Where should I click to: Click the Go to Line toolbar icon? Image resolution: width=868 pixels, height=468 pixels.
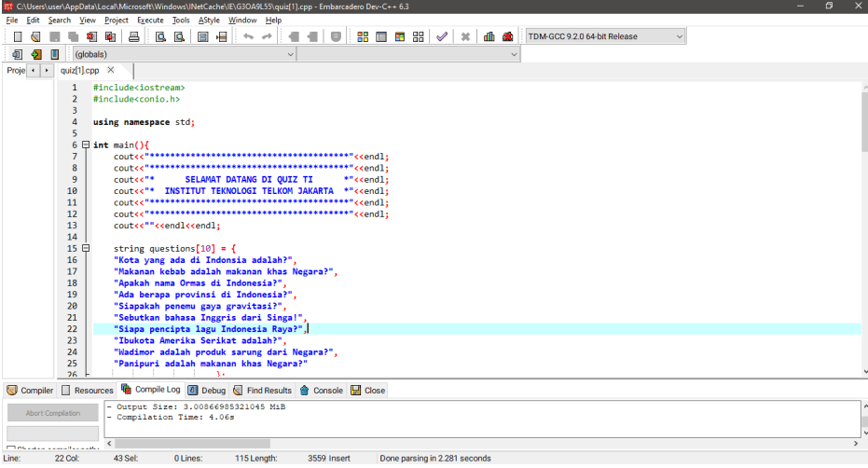(x=222, y=36)
